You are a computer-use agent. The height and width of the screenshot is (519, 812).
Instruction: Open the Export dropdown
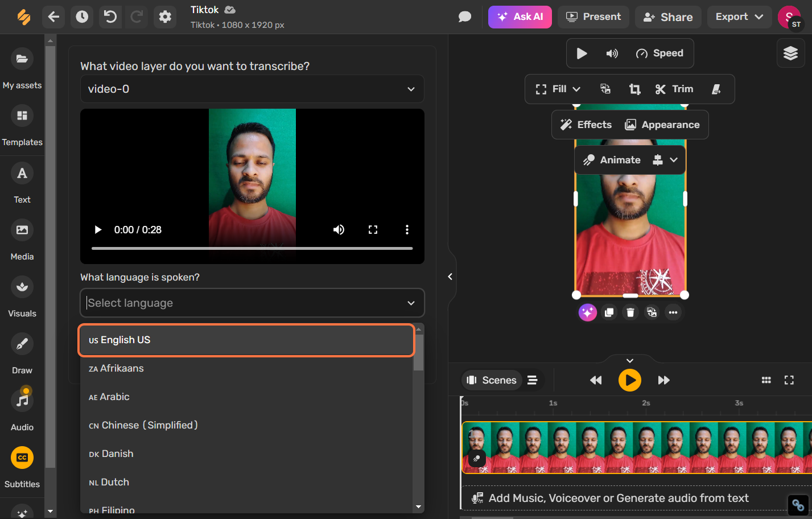click(740, 17)
